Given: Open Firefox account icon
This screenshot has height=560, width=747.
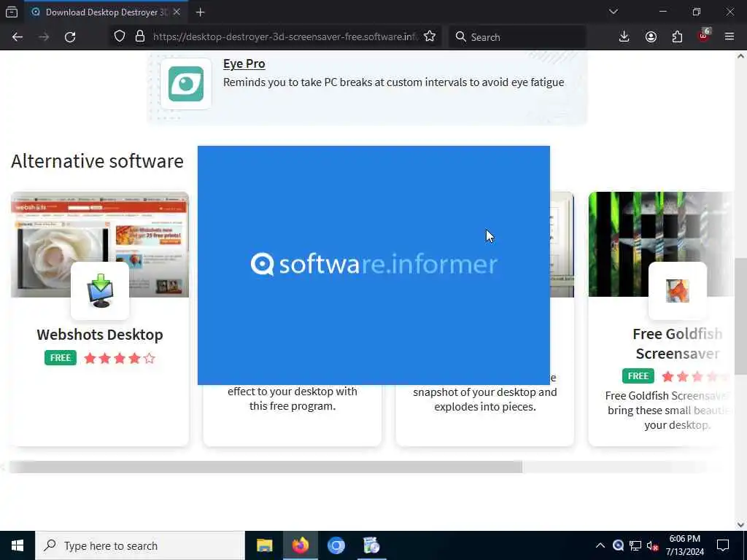Looking at the screenshot, I should tap(651, 36).
